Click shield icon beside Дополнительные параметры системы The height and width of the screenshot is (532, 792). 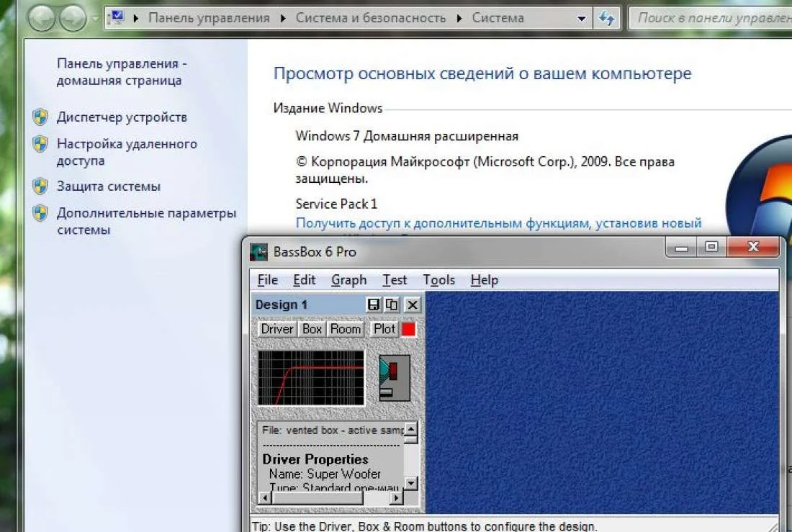pos(40,213)
